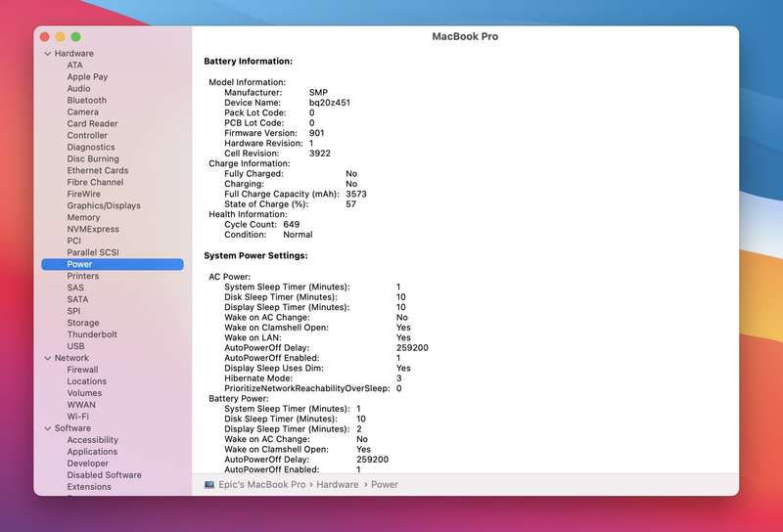Click the MacBook Pro window title
Screen dimensions: 783x532
pos(465,36)
